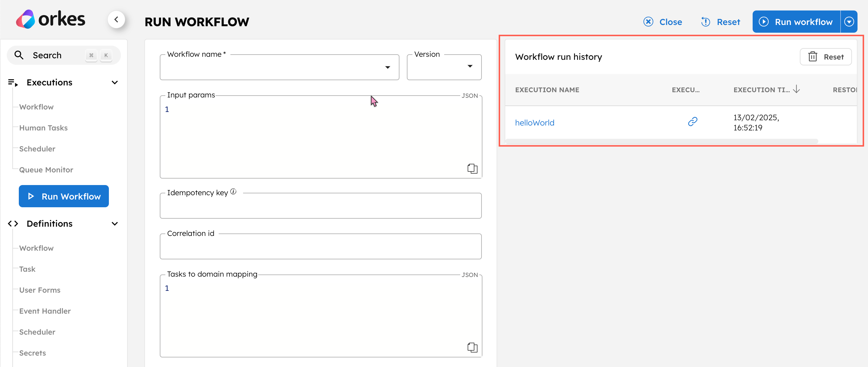This screenshot has height=367, width=868.
Task: Click the EXECUTION NAME column header
Action: click(x=547, y=90)
